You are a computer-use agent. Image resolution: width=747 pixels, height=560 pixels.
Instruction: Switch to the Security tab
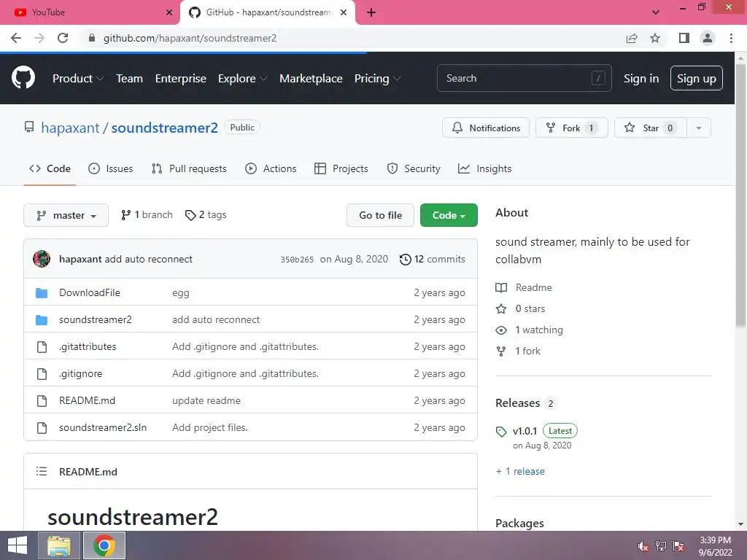[x=414, y=168]
